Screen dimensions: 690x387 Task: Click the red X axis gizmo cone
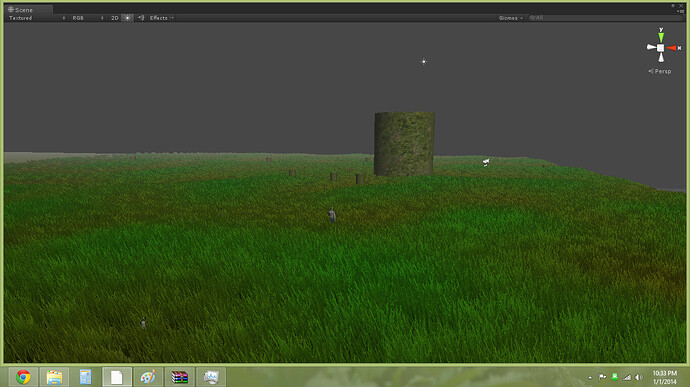(673, 48)
